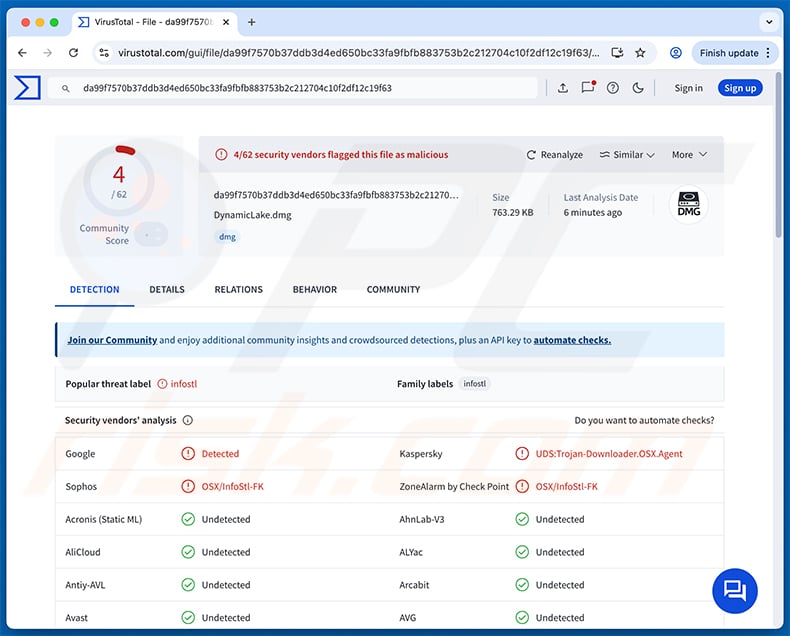Screen dimensions: 790x636
Task: Expand the Similar dropdown
Action: 627,155
